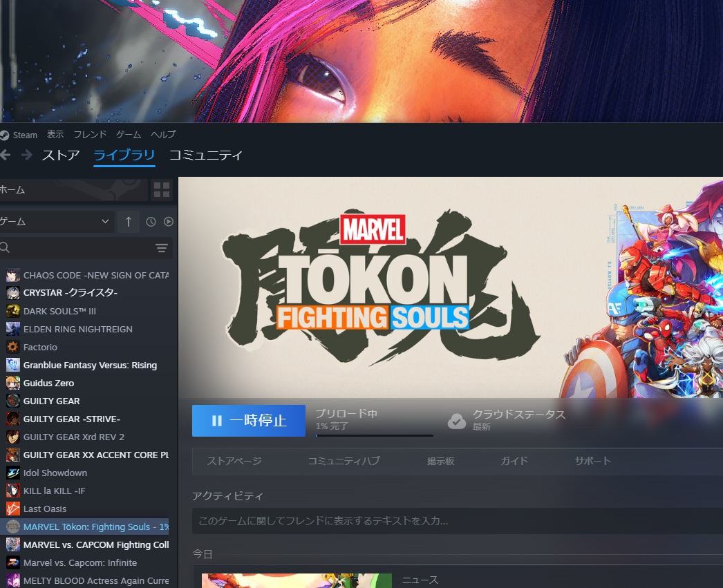Open the フレンド menu

90,135
